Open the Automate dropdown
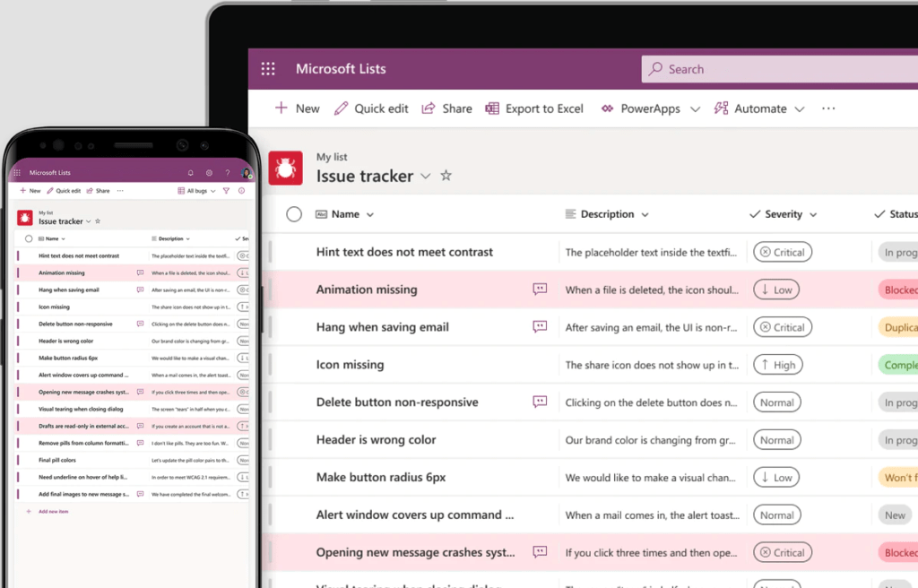The height and width of the screenshot is (588, 918). (800, 109)
